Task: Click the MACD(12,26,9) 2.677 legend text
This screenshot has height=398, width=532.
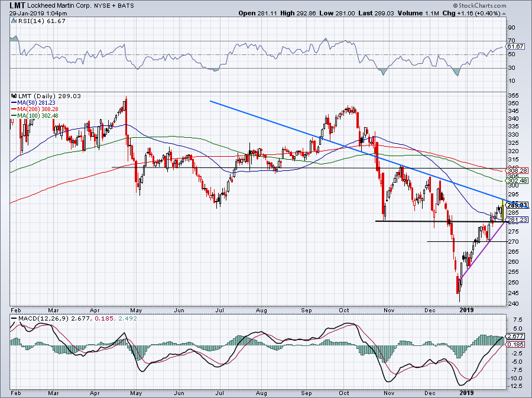Action: point(54,319)
